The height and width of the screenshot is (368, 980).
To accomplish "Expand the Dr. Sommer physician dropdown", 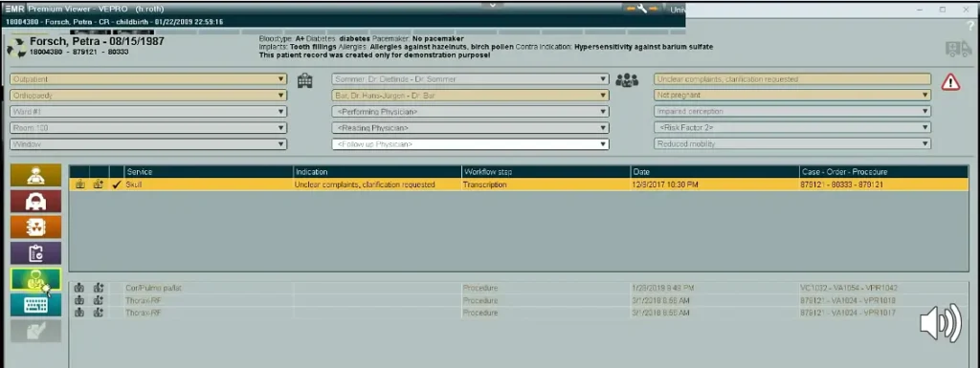I will tap(471, 79).
